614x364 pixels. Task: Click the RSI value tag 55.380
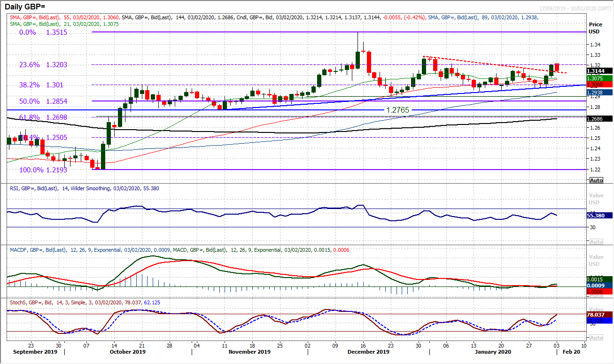(x=600, y=215)
